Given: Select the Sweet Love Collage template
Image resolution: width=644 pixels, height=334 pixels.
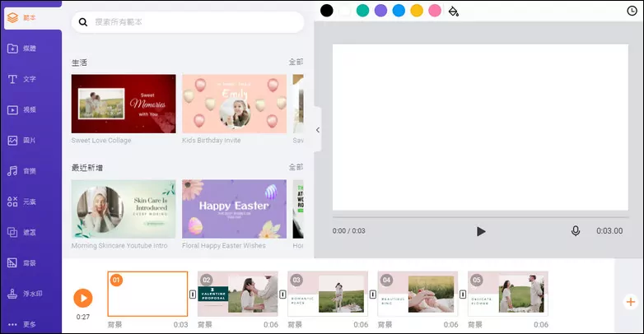Looking at the screenshot, I should point(124,104).
